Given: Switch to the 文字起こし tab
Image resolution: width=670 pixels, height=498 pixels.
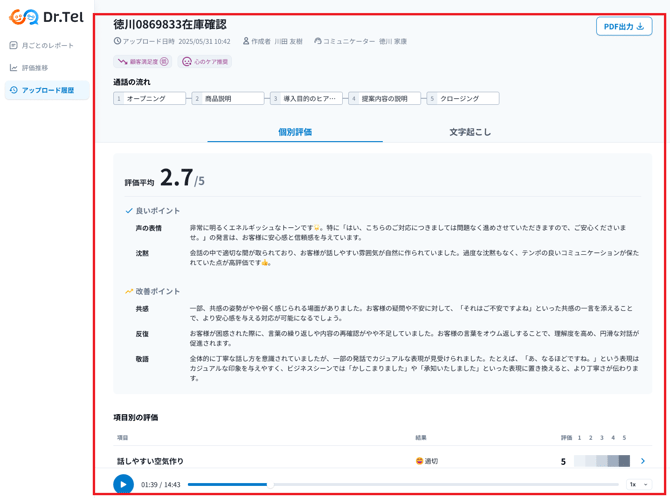Looking at the screenshot, I should coord(470,132).
